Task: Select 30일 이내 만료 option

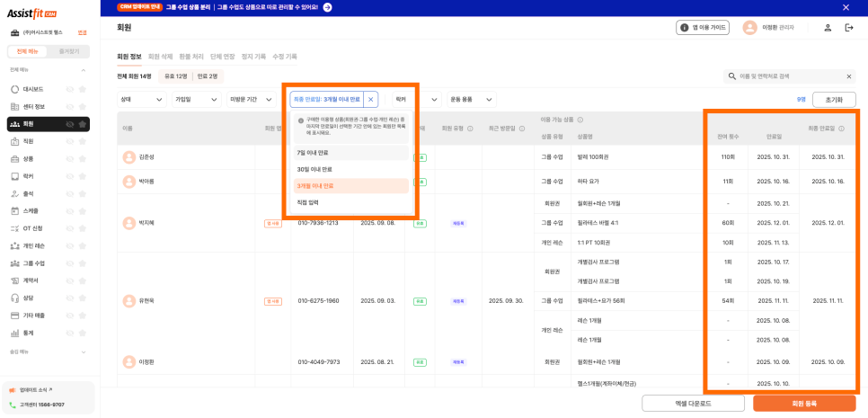Action: coord(314,169)
